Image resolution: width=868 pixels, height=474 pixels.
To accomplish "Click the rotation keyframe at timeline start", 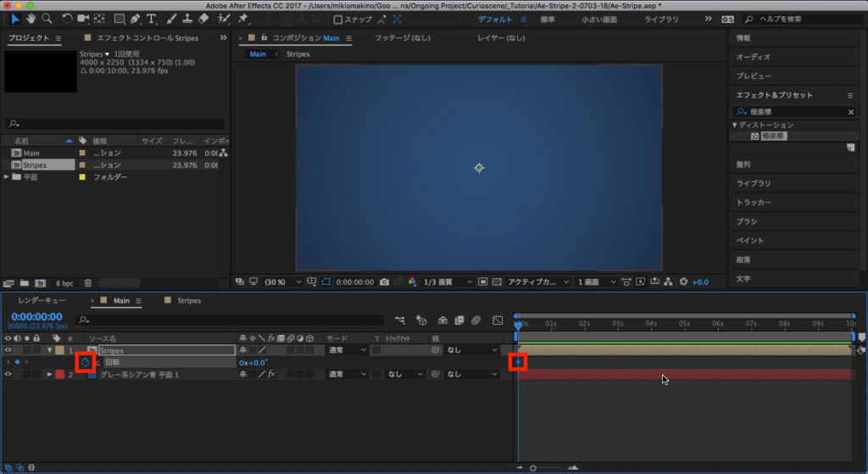I will coord(518,362).
